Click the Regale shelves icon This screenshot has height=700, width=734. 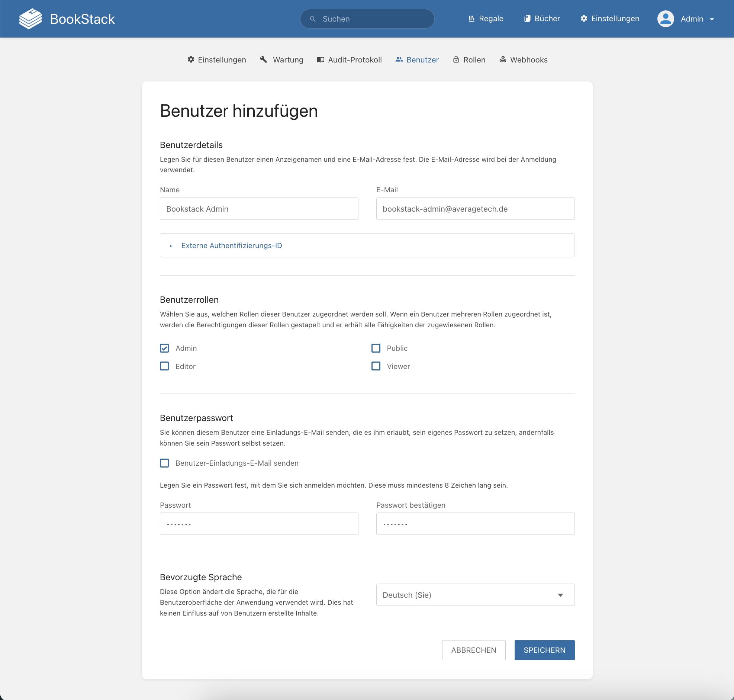click(471, 19)
